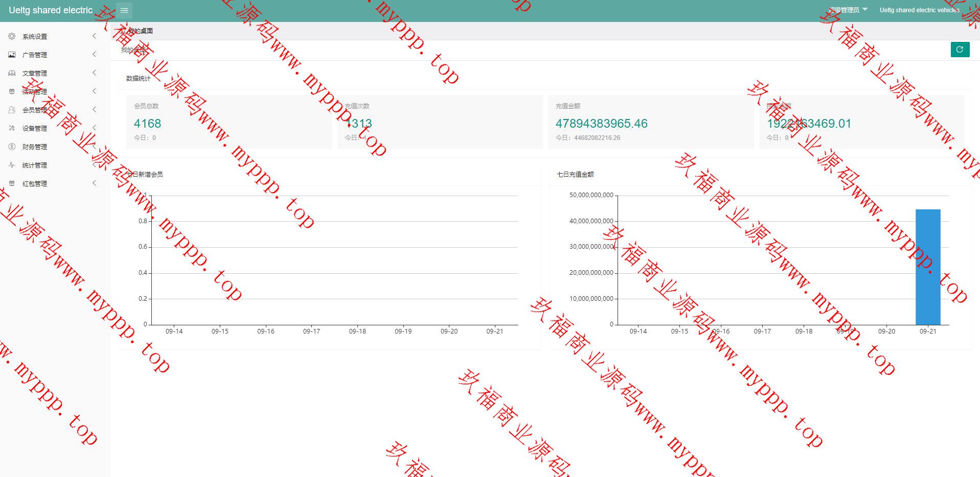
Task: Toggle the sidebar with the hamburger button
Action: [x=124, y=10]
